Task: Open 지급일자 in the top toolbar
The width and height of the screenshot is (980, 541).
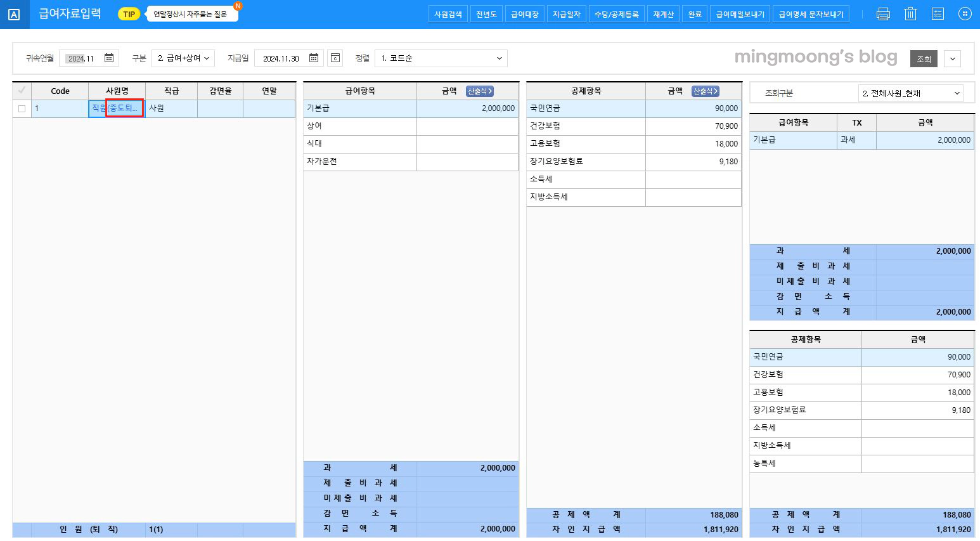Action: point(567,14)
